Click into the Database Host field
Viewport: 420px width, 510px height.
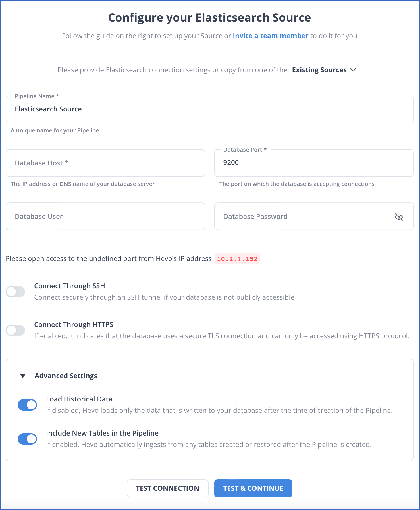point(105,163)
